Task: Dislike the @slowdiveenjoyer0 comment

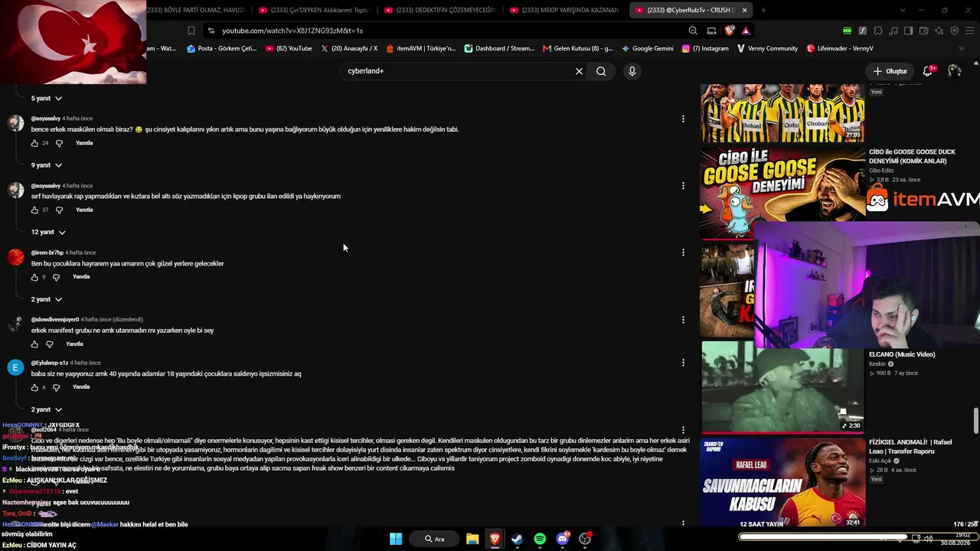Action: pyautogui.click(x=50, y=344)
